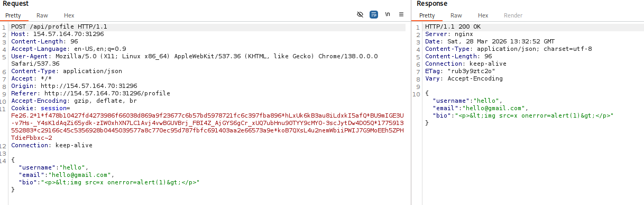Click the request 'Content-Type: application/json' header
The width and height of the screenshot is (644, 205).
pyautogui.click(x=67, y=71)
